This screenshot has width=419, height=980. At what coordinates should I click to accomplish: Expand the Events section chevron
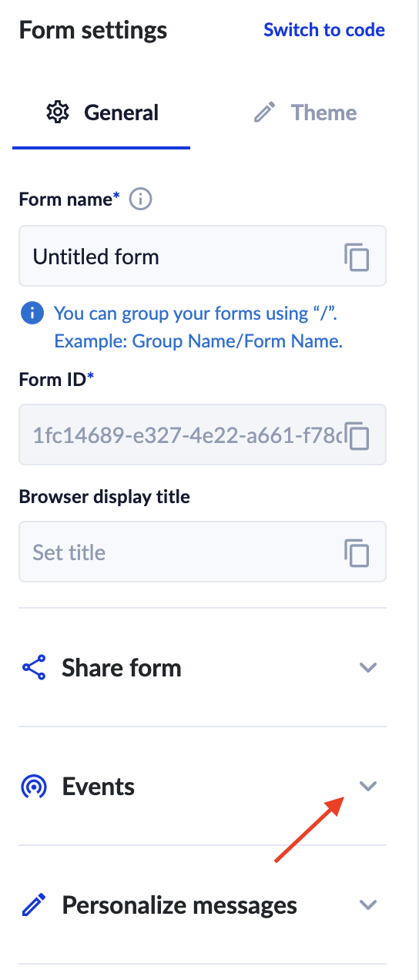tap(368, 786)
